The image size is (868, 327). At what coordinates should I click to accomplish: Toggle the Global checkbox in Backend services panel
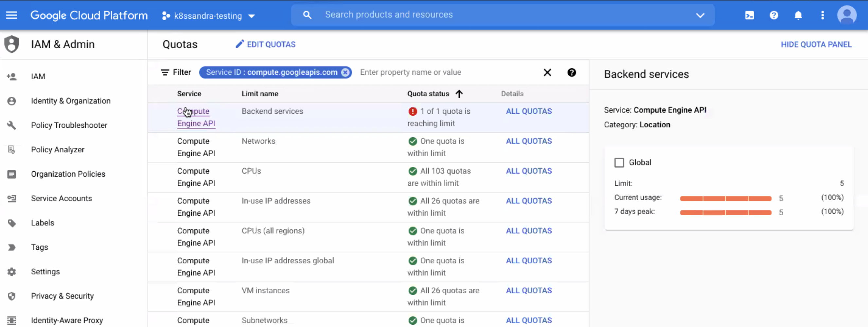click(x=619, y=162)
